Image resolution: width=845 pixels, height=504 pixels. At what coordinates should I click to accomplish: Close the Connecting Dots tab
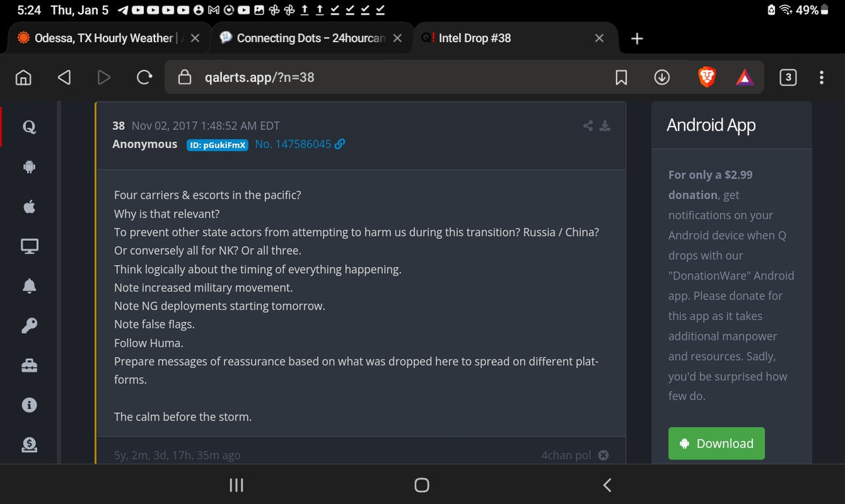397,38
